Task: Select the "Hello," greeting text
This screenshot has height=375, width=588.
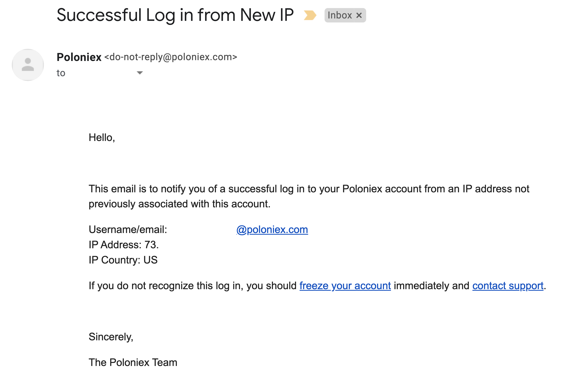Action: (x=102, y=138)
